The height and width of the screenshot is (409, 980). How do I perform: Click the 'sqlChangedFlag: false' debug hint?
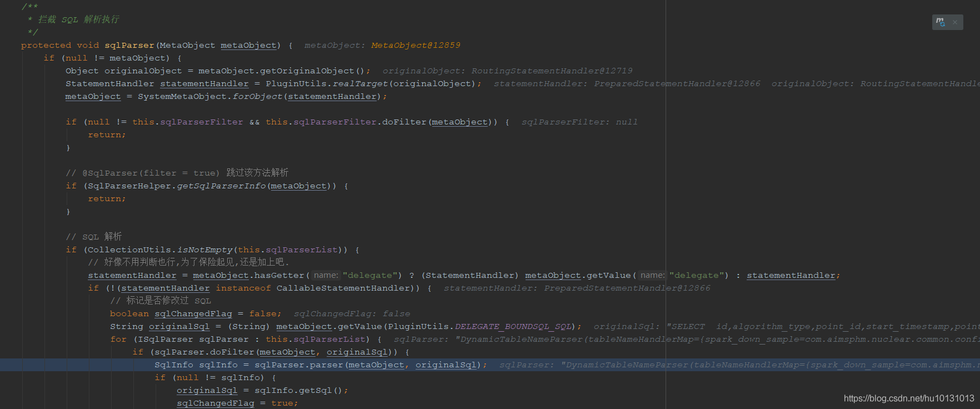tap(352, 314)
